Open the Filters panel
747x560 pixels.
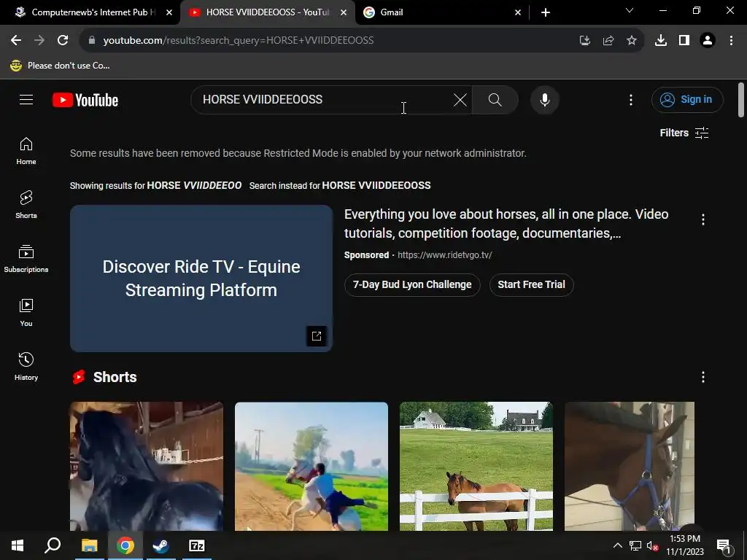(684, 133)
